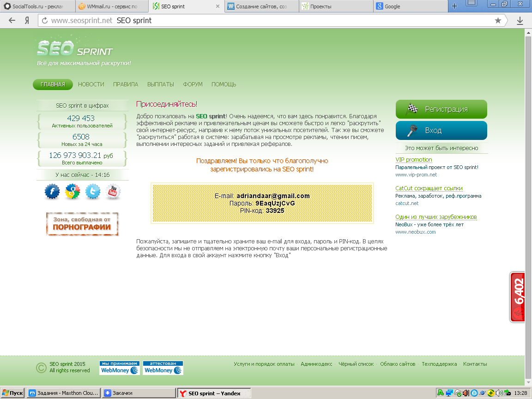The width and height of the screenshot is (532, 399).
Task: Open the Контакты footer link
Action: coord(475,364)
